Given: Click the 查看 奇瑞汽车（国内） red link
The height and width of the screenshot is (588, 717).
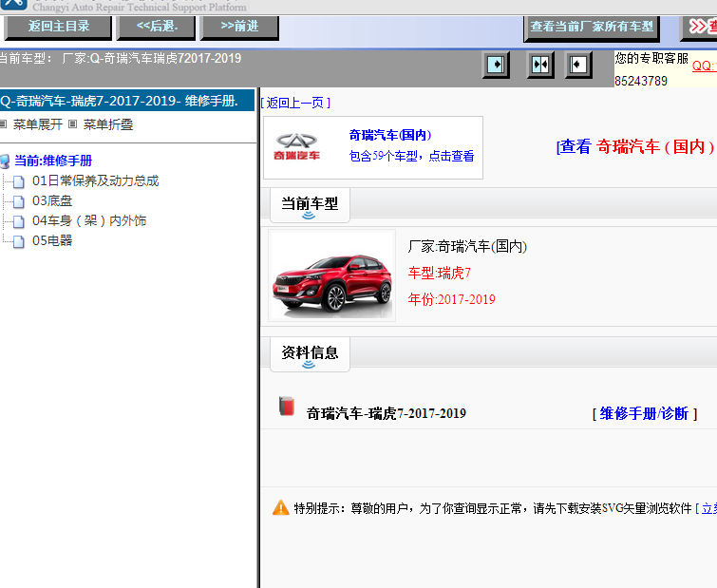Looking at the screenshot, I should pos(636,147).
